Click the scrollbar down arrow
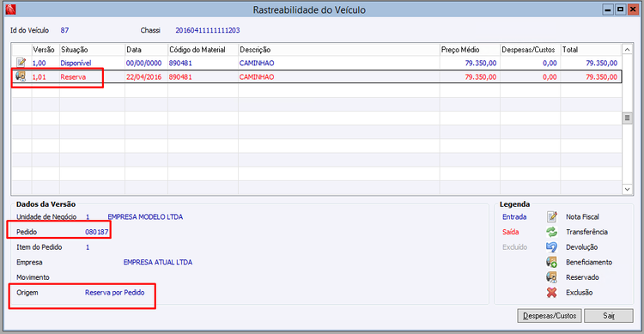Screen dimensions: 644x334 coord(627,189)
